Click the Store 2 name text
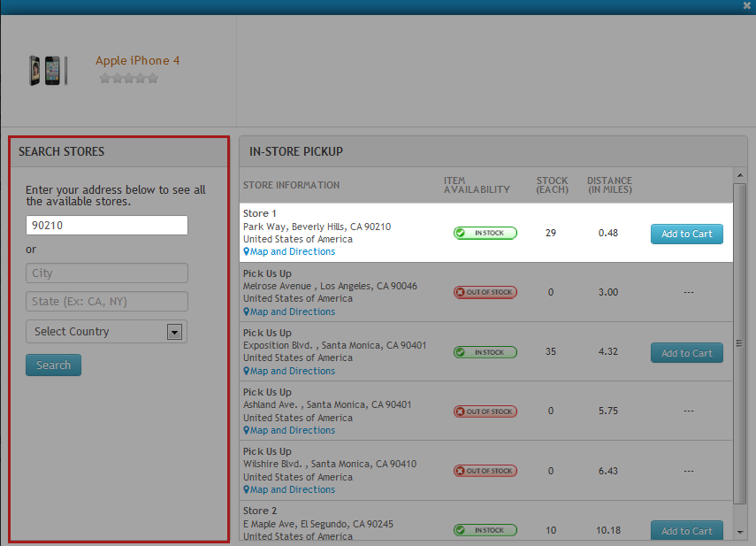The height and width of the screenshot is (546, 756). coord(260,511)
